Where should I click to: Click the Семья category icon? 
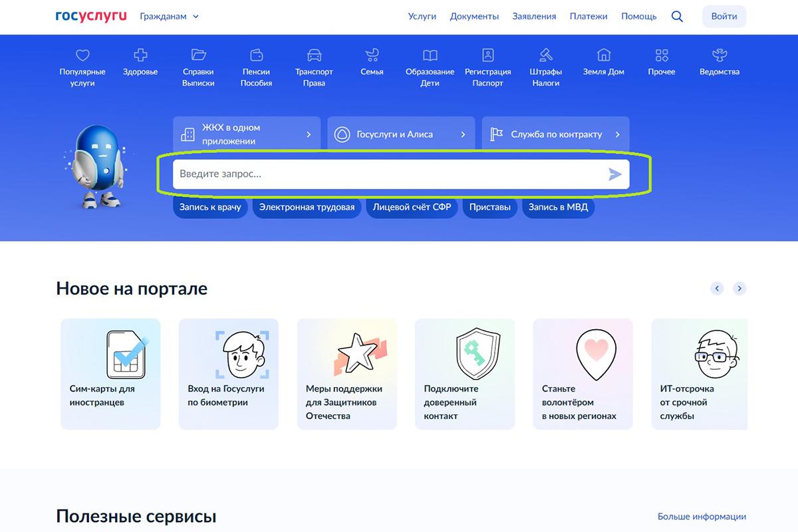tap(371, 55)
